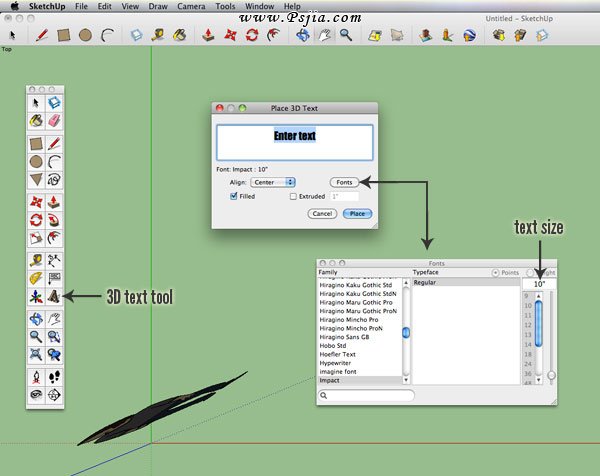Pick the Select arrow tool in the floating palette

point(36,102)
